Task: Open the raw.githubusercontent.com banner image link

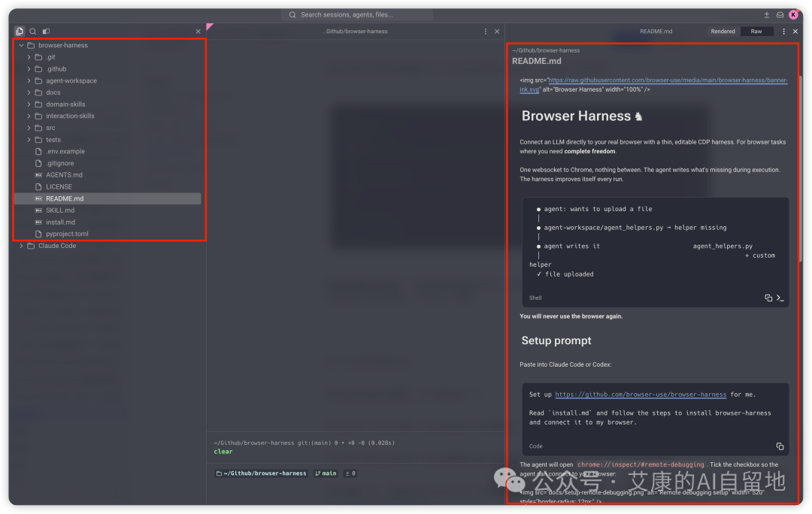Action: pos(668,80)
